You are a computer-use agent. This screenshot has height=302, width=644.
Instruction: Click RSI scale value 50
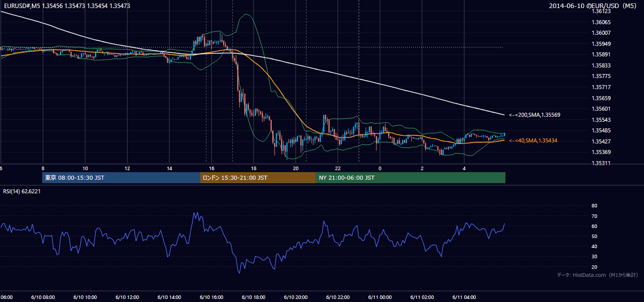tap(594, 236)
